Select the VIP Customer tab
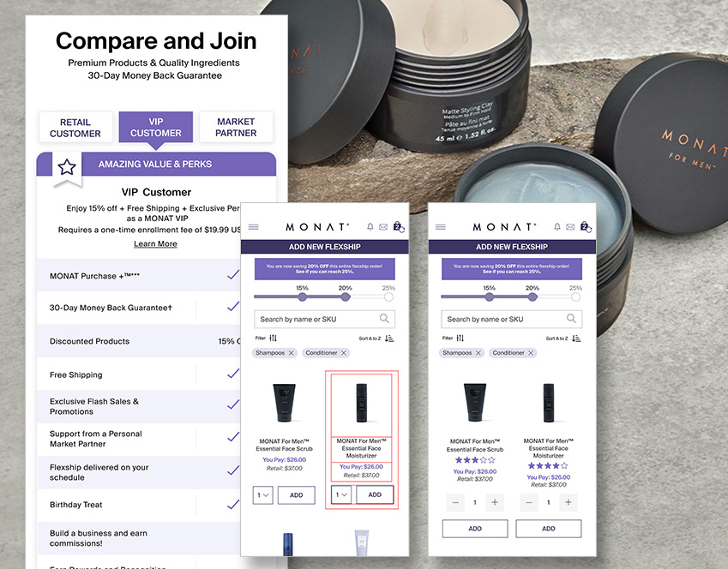728x569 pixels. point(155,127)
